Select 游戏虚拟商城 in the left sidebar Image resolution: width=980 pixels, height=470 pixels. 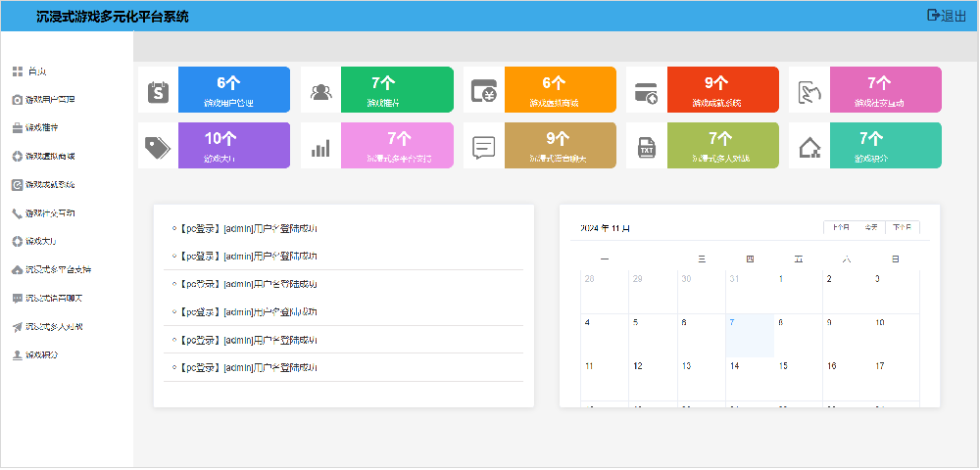pyautogui.click(x=50, y=157)
